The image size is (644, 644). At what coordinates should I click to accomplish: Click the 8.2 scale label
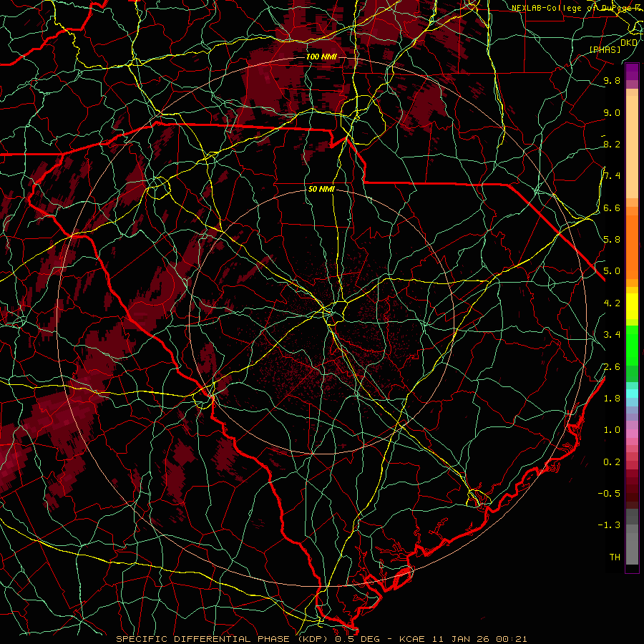(x=612, y=144)
